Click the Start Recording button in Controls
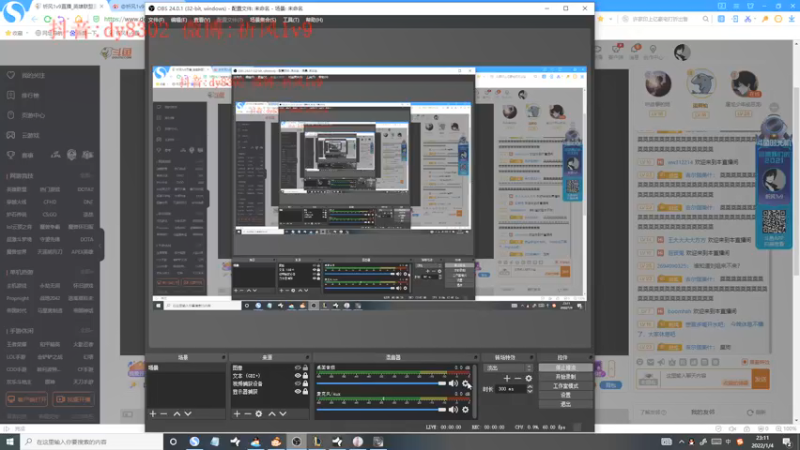800x450 pixels. [x=565, y=377]
